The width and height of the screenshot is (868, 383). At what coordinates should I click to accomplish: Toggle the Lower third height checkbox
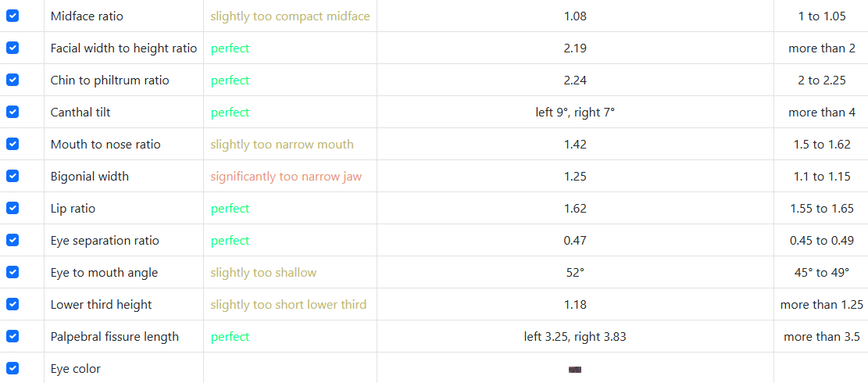click(13, 304)
